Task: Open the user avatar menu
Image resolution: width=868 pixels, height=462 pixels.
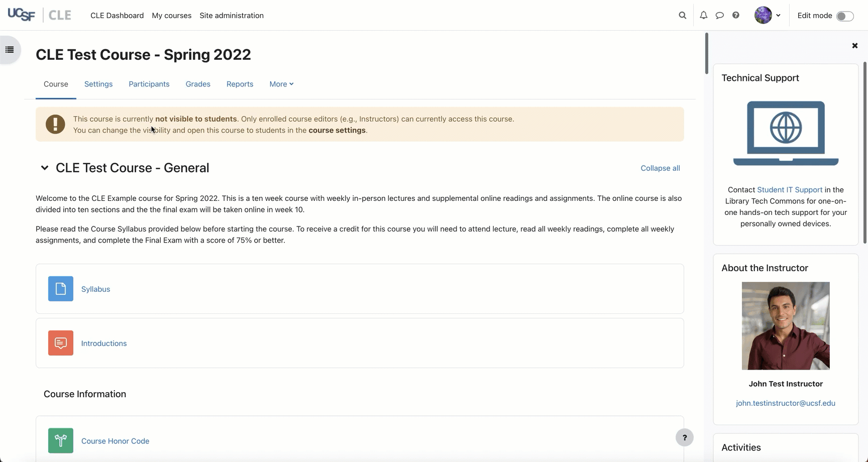Action: (x=768, y=15)
